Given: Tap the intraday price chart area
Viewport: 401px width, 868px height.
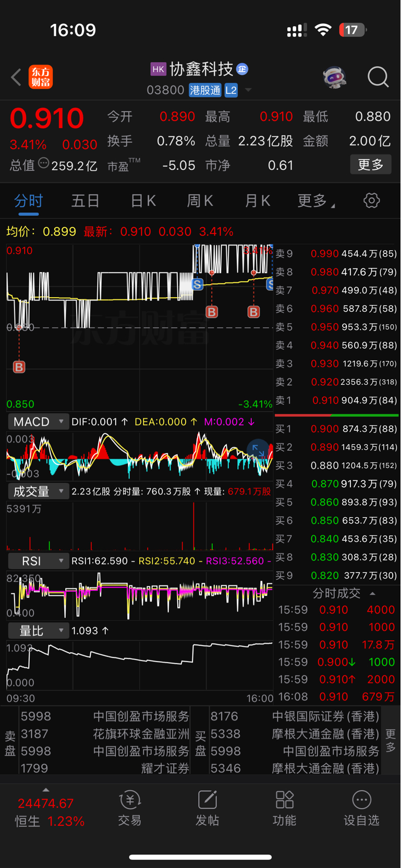Looking at the screenshot, I should pyautogui.click(x=140, y=327).
